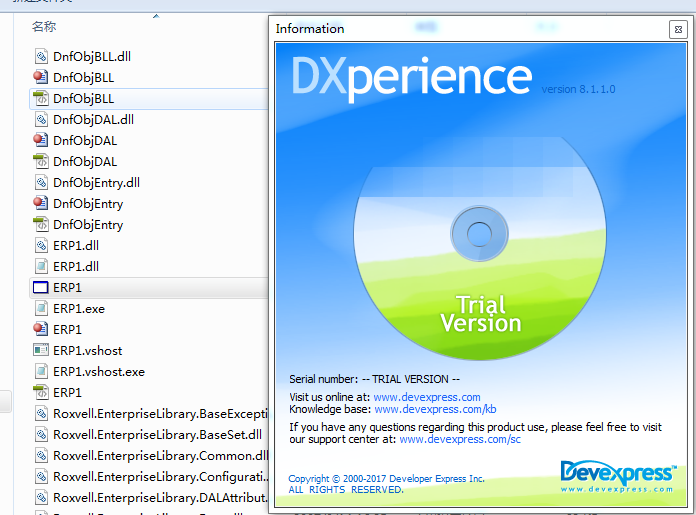This screenshot has width=696, height=515.
Task: Click the DnfObjDAL.dll file icon
Action: (x=41, y=119)
